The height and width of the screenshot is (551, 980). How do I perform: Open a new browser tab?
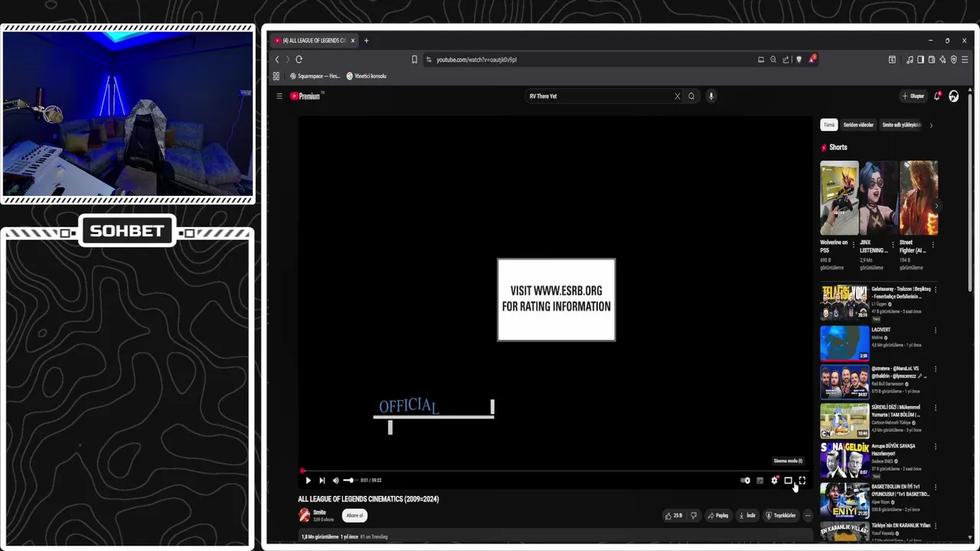(366, 41)
